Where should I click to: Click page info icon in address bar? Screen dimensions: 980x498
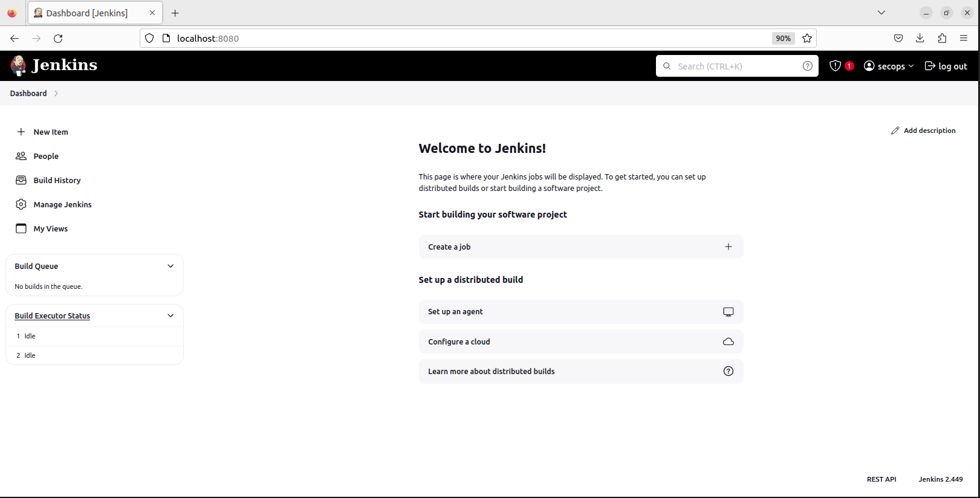[166, 38]
